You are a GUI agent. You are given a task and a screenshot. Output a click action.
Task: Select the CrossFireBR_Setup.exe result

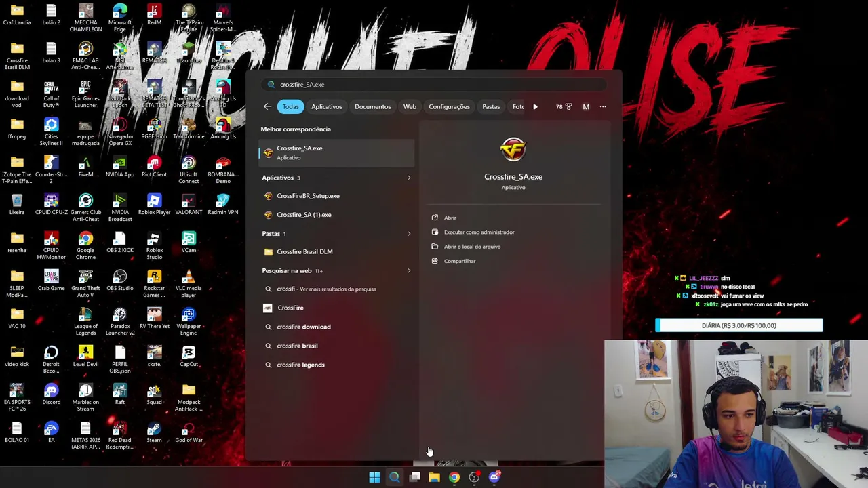336,196
